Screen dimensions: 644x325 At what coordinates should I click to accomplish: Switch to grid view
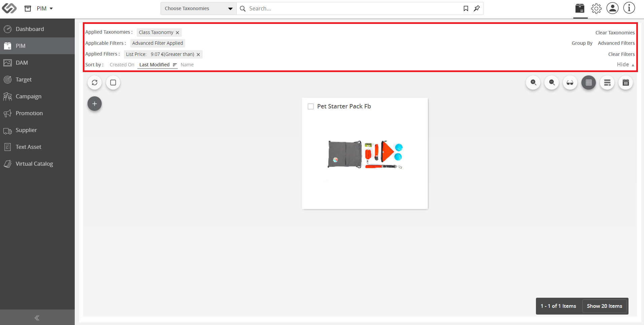(x=588, y=83)
